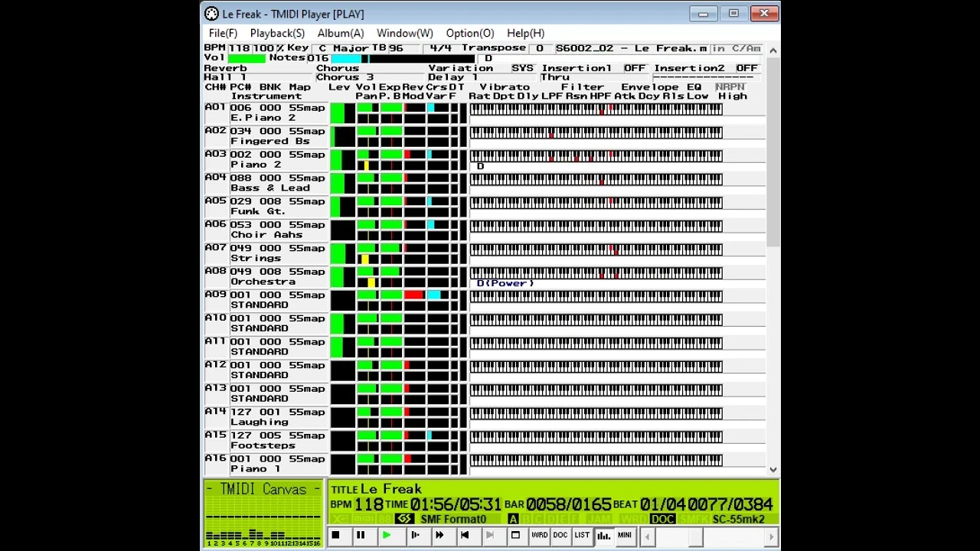Click seek bar left arrow
980x551 pixels.
click(648, 537)
